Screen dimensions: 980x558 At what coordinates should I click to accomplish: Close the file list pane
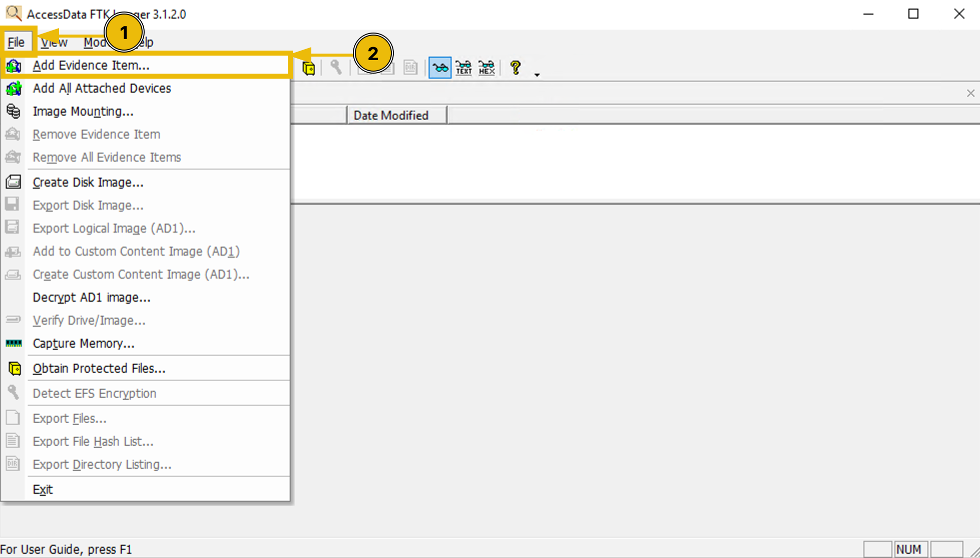coord(970,93)
